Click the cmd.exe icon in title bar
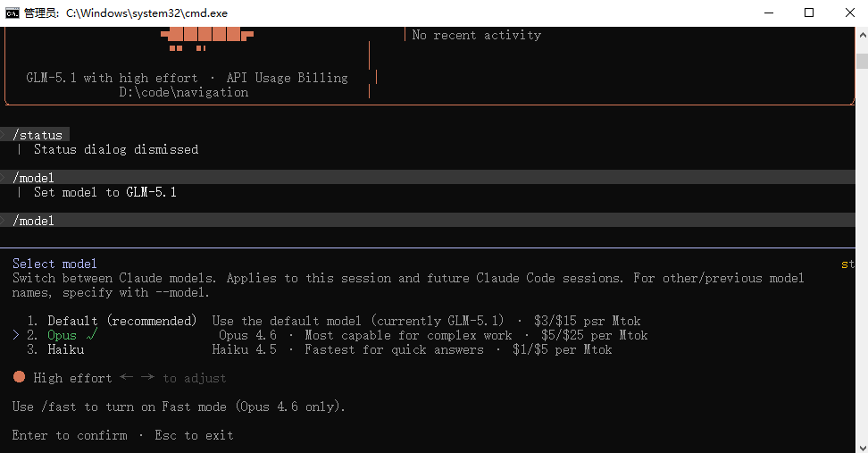The image size is (868, 453). point(13,13)
